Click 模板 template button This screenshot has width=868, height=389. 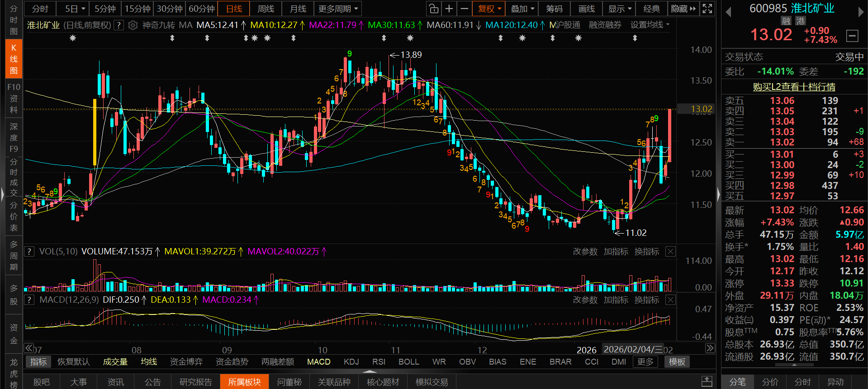coord(677,362)
